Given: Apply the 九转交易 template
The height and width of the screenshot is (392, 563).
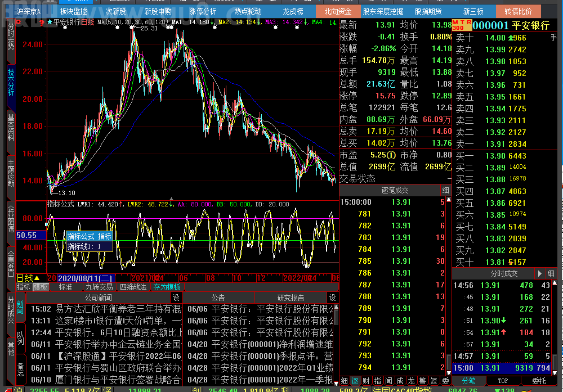Looking at the screenshot, I should click(99, 287).
